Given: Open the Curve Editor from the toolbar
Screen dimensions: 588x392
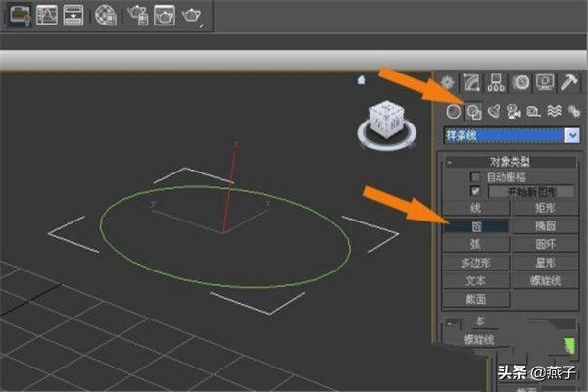Looking at the screenshot, I should tap(46, 15).
